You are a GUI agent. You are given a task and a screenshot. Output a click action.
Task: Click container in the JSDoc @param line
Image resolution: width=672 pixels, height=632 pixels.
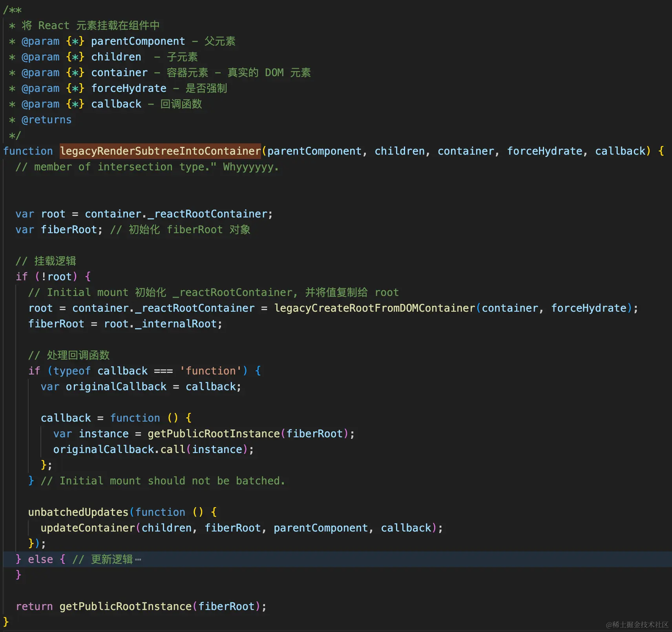pyautogui.click(x=119, y=73)
